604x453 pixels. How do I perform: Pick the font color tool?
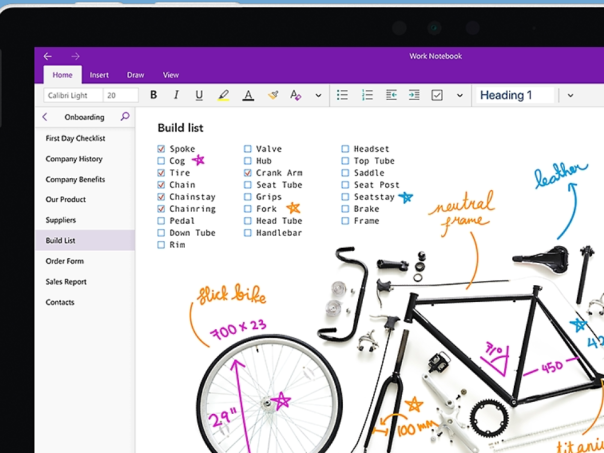(248, 95)
